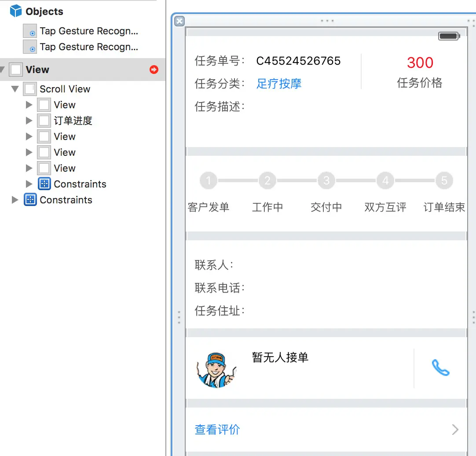Click the 订单结束 step label

point(444,207)
